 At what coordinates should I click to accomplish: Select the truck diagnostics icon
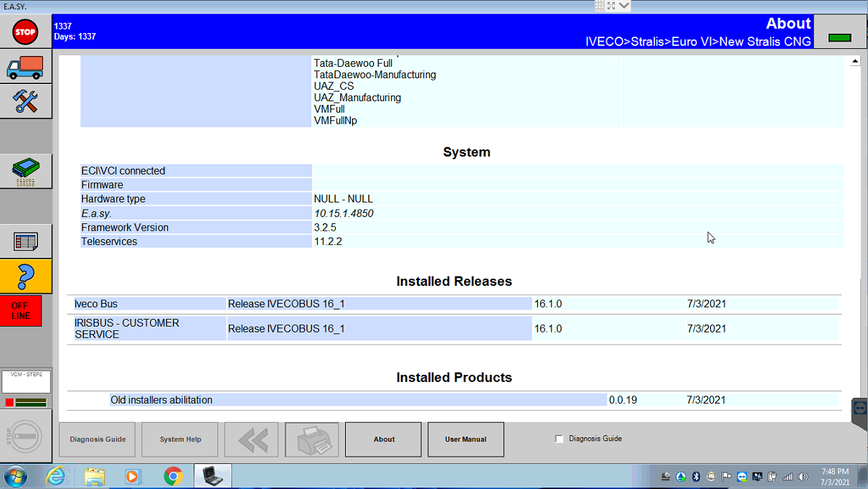click(26, 67)
